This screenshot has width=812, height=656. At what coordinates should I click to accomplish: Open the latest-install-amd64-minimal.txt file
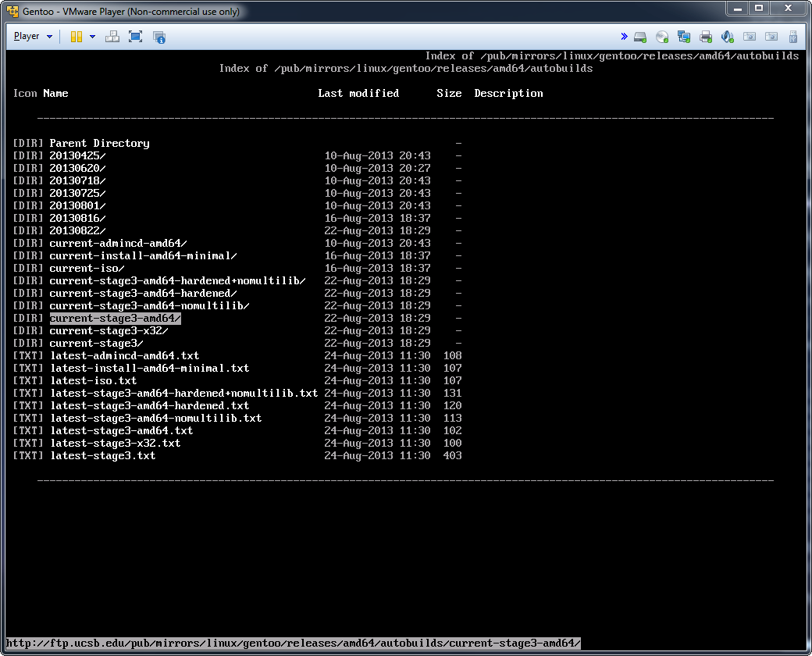[x=150, y=368]
